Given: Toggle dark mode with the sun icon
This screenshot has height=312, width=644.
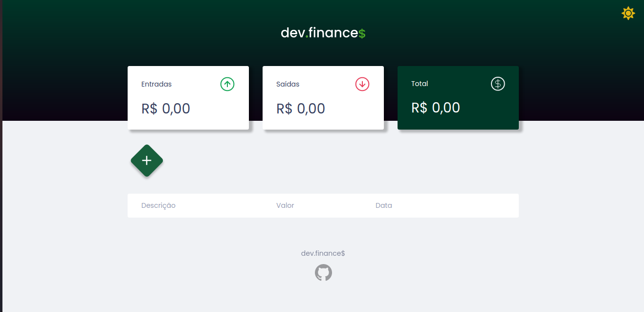Looking at the screenshot, I should pyautogui.click(x=628, y=13).
